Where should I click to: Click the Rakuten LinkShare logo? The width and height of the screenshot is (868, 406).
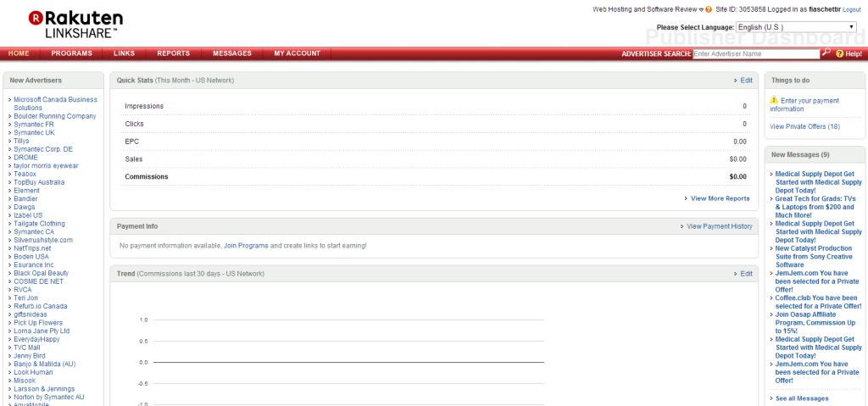(x=75, y=25)
